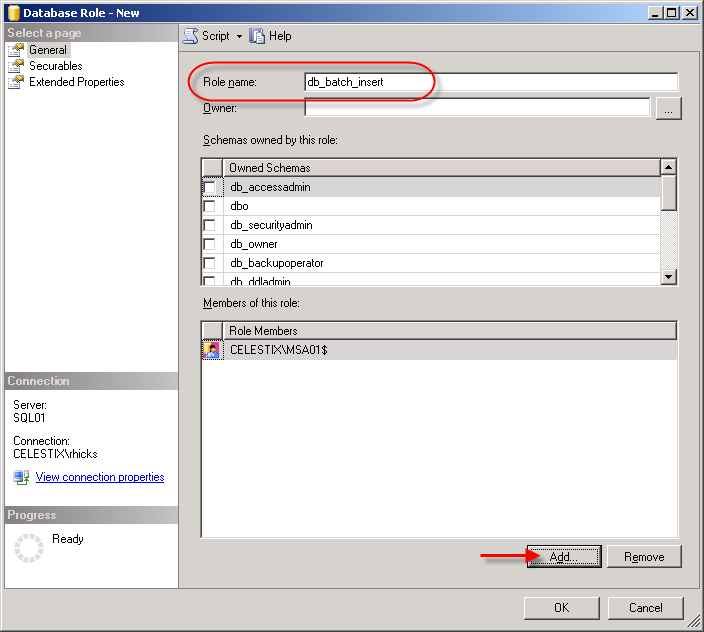Click the Extended Properties page icon
This screenshot has width=704, height=632.
click(x=16, y=82)
